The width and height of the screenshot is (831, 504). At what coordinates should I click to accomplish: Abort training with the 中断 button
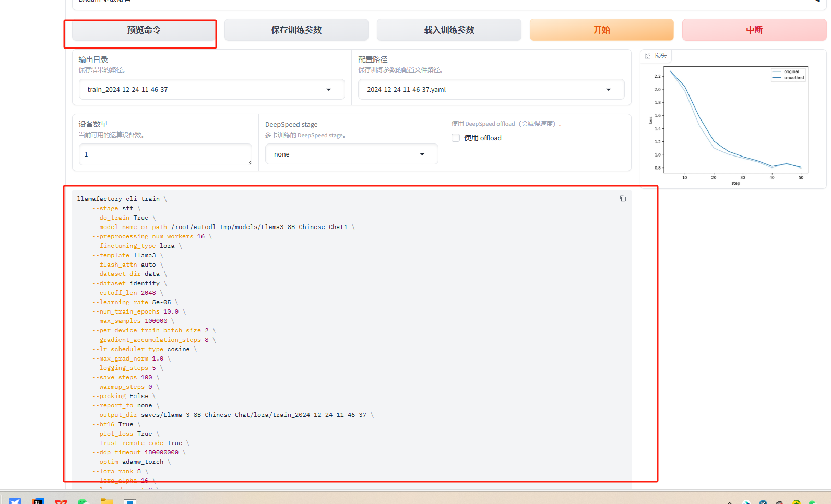coord(754,30)
